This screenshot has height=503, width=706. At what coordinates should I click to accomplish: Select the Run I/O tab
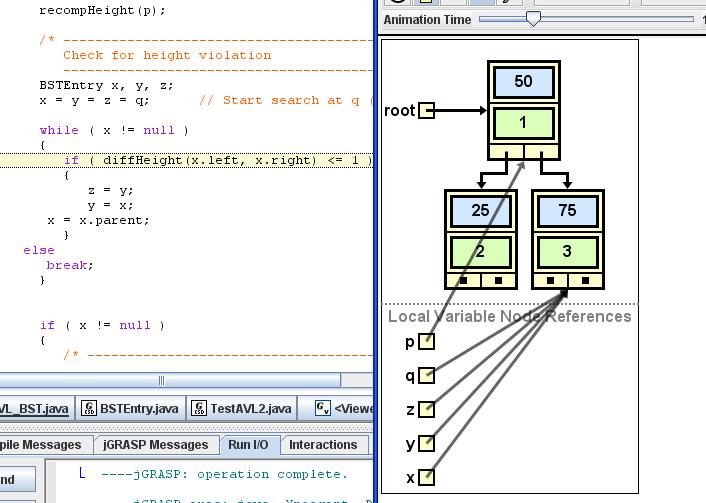coord(249,445)
